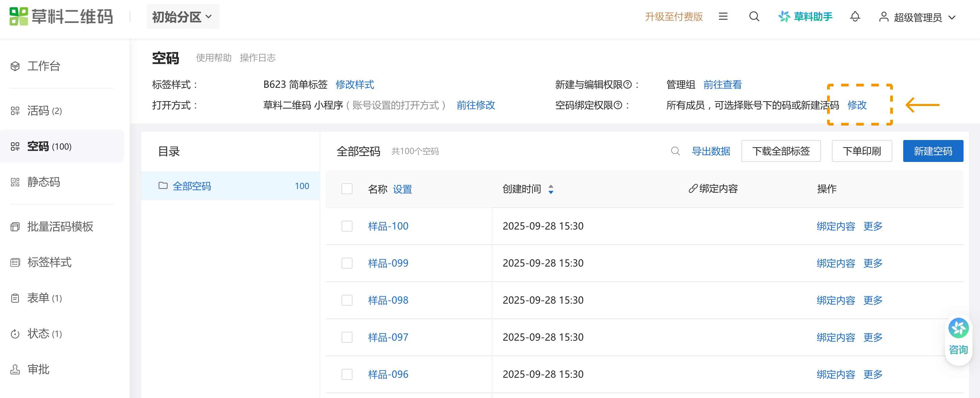
Task: Open 更多 menu for 样品-099
Action: [x=872, y=263]
